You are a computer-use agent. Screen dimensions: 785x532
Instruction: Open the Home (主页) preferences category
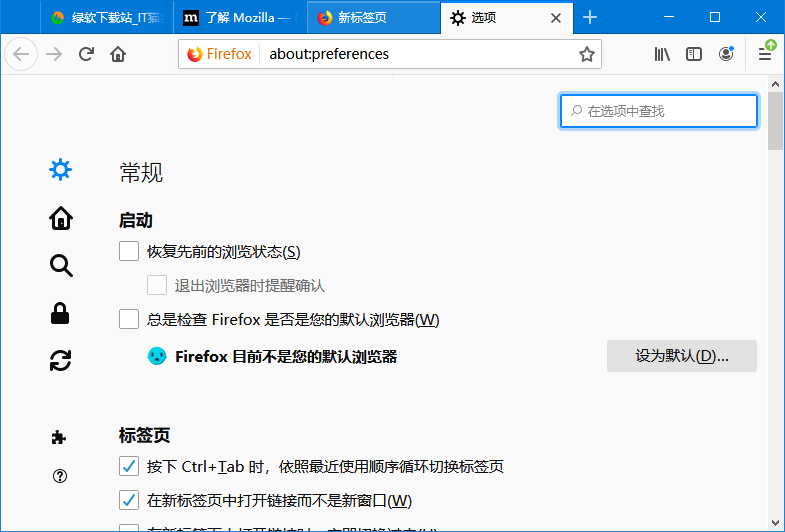click(x=61, y=218)
